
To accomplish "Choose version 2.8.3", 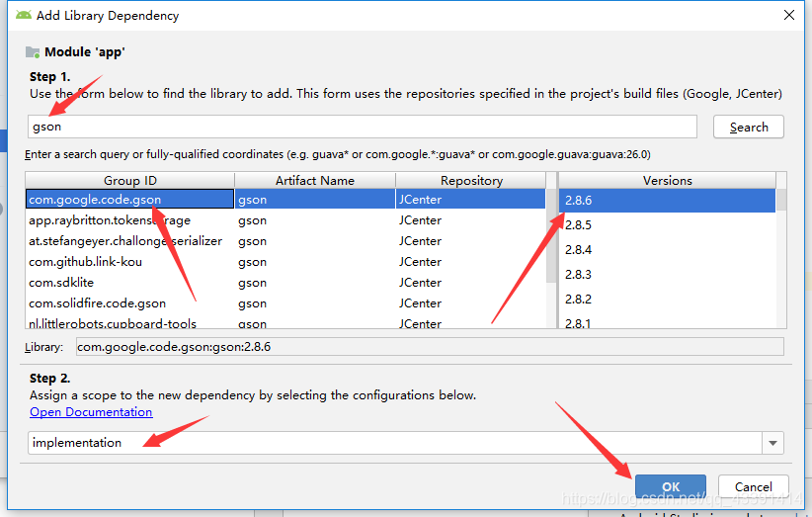I will click(x=667, y=275).
